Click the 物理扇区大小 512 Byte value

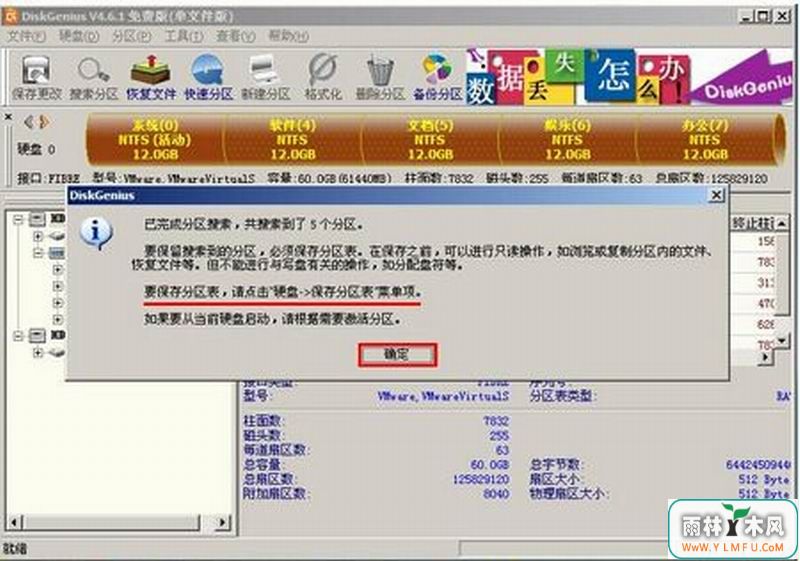tap(763, 494)
